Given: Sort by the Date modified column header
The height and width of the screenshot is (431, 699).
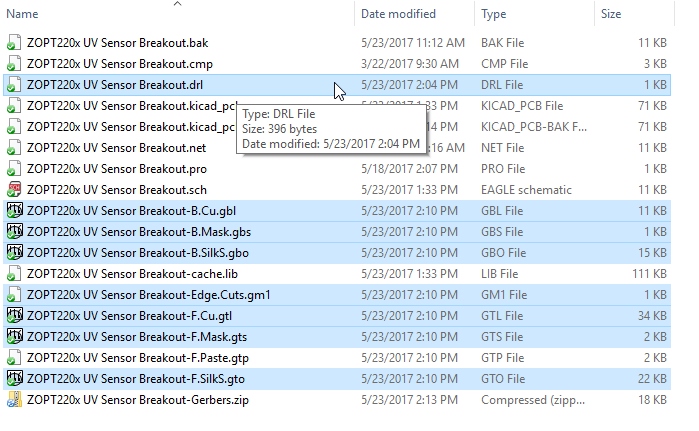Looking at the screenshot, I should pos(398,14).
